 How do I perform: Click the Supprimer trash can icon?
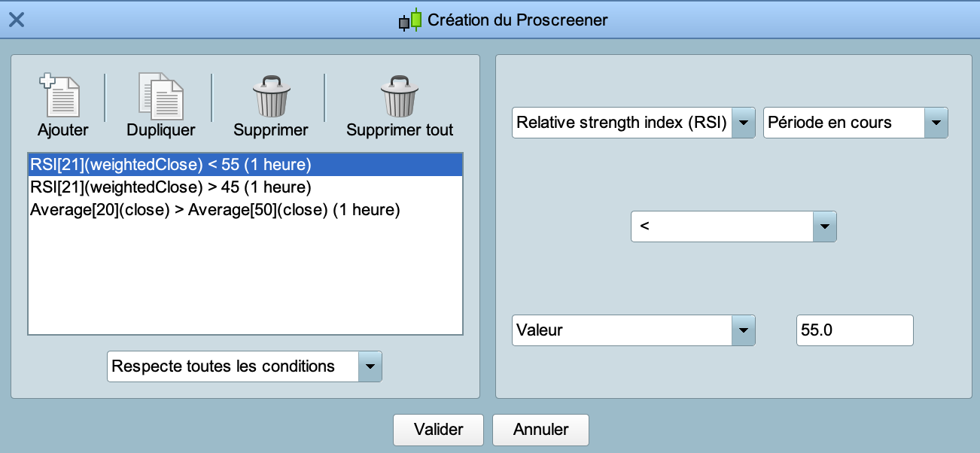[x=271, y=96]
